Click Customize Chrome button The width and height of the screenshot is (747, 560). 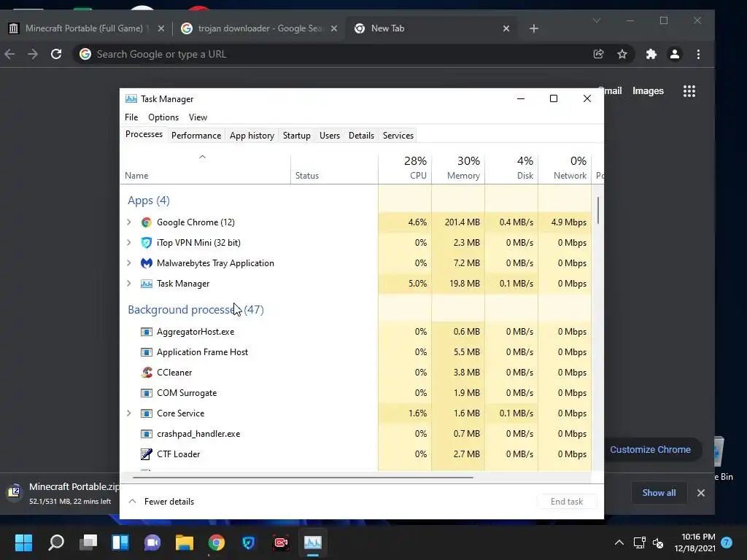650,450
